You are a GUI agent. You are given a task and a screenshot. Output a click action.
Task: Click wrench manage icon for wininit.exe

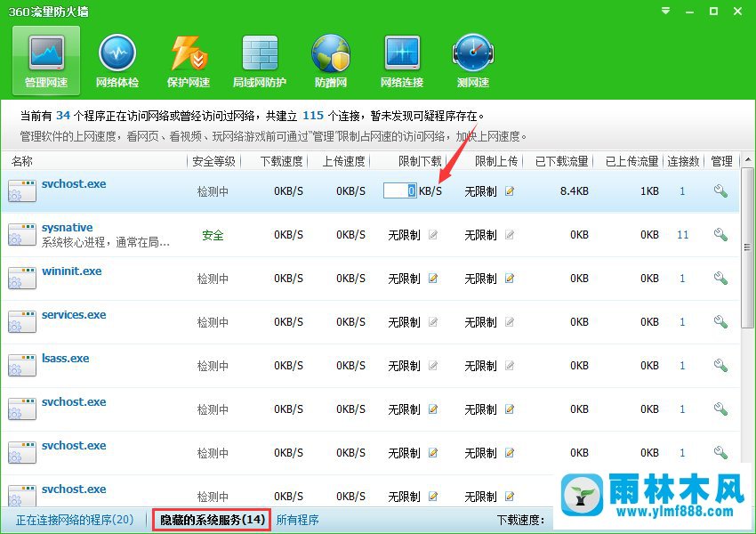720,279
